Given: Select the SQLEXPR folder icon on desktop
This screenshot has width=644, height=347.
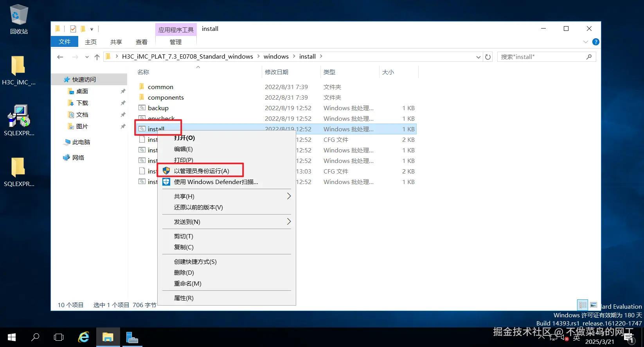Looking at the screenshot, I should (x=19, y=172).
